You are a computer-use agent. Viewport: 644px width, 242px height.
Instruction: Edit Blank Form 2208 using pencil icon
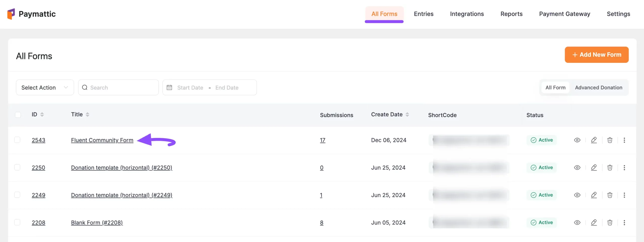pos(594,222)
